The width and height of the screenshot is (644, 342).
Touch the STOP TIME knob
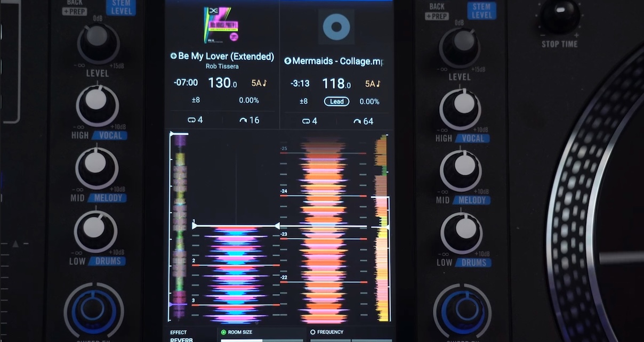click(559, 15)
